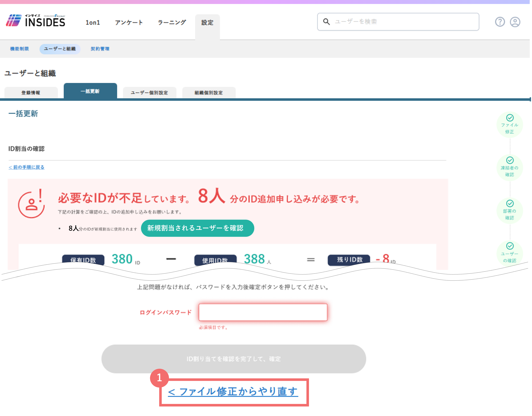Focus the ログインパスワード input field
532x416 pixels.
(x=263, y=312)
